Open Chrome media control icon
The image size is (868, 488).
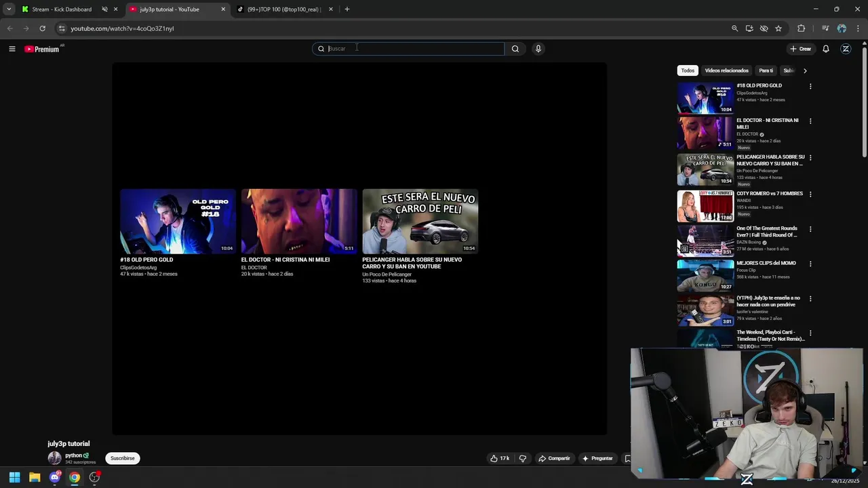tap(825, 28)
